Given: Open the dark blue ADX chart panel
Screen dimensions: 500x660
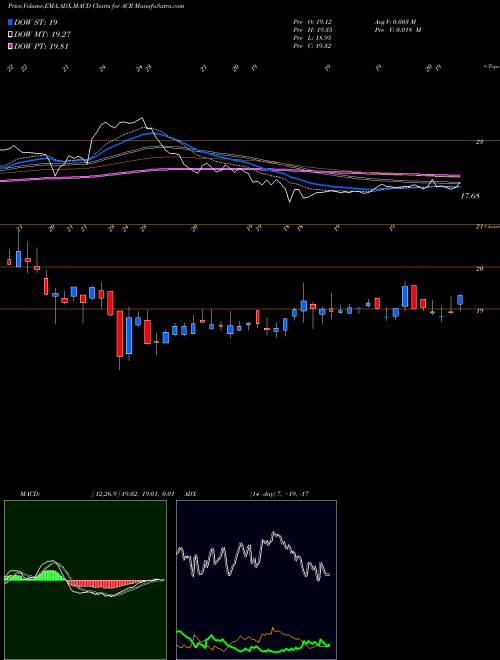Looking at the screenshot, I should (x=256, y=580).
